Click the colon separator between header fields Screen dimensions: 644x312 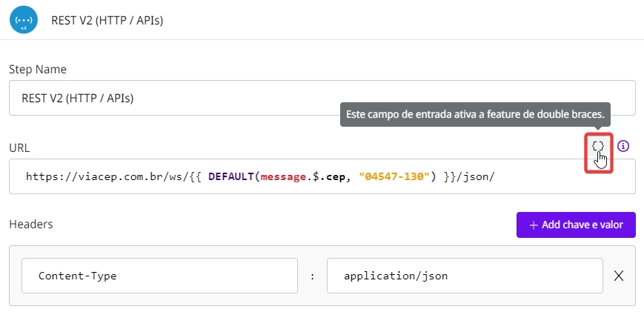point(312,276)
